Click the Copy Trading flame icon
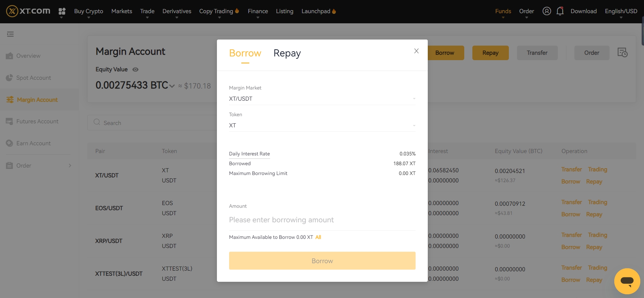 tap(237, 11)
